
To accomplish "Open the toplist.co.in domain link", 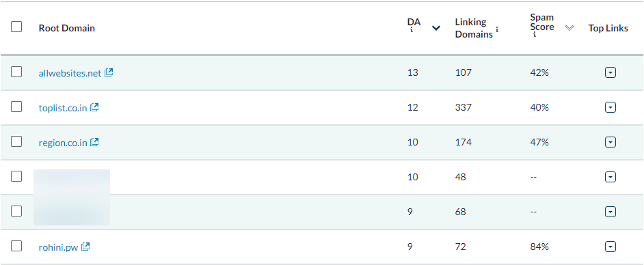I will point(63,108).
